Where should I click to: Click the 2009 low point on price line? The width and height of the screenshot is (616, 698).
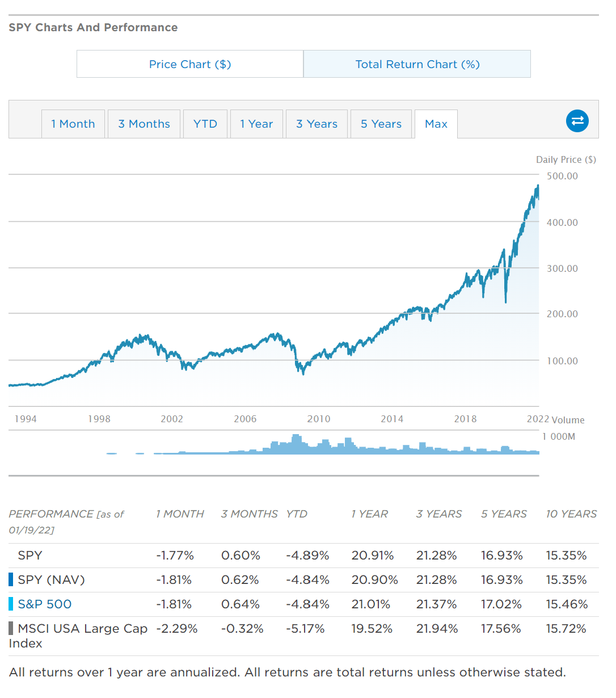(x=303, y=373)
